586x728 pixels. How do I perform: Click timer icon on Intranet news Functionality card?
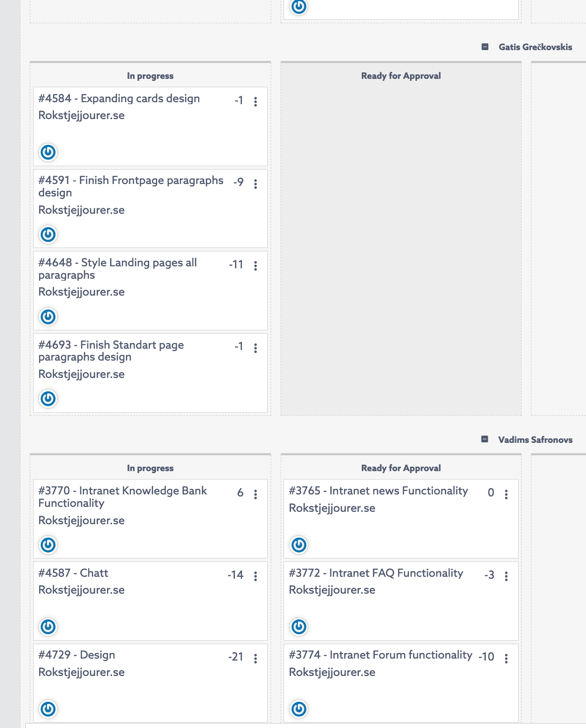click(x=299, y=545)
